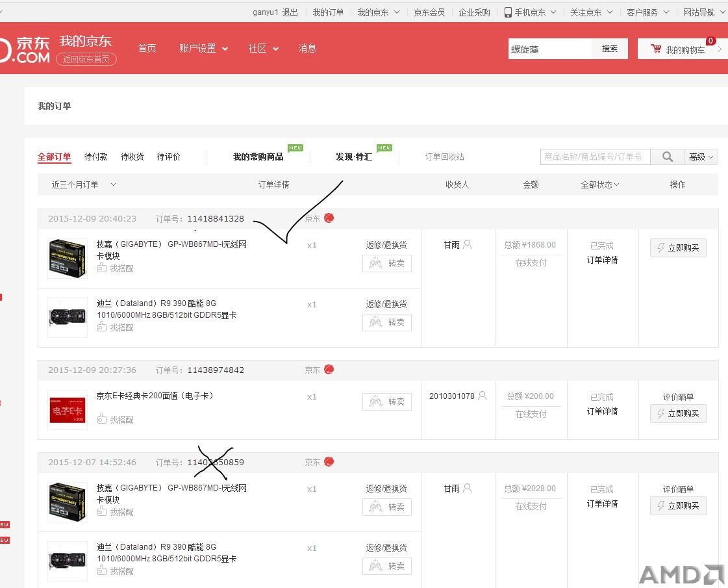This screenshot has height=588, width=728.
Task: Open 我的常购商品 tab
Action: coord(258,157)
